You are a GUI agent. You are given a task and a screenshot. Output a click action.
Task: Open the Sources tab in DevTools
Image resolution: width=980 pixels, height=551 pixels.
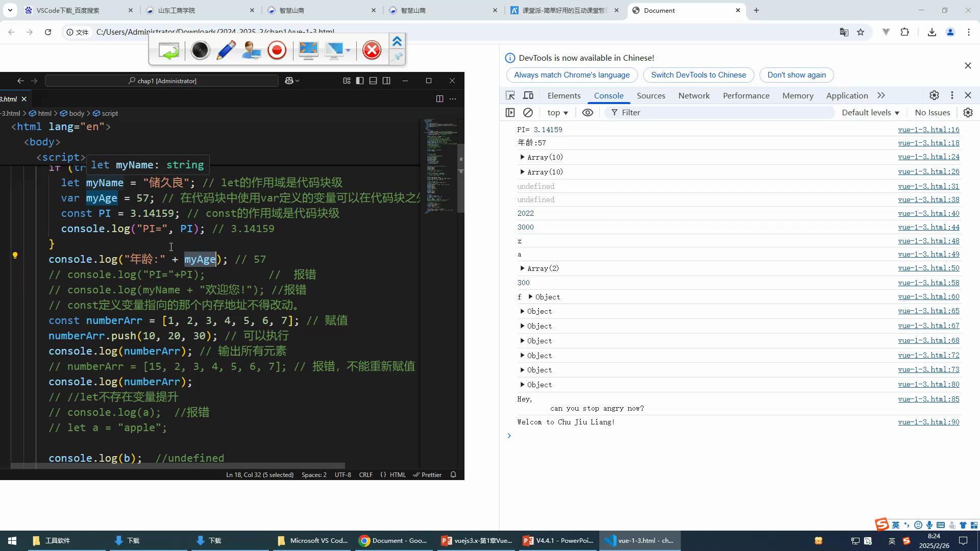(651, 95)
